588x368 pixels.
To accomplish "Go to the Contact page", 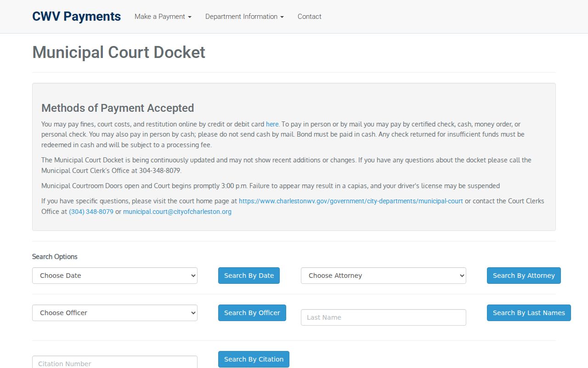I will pos(309,17).
